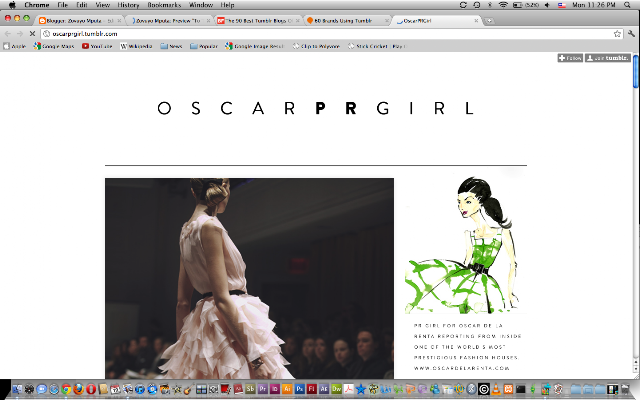Screen dimensions: 640x400
Task: Open the runway pink dress photo post
Action: 249,278
